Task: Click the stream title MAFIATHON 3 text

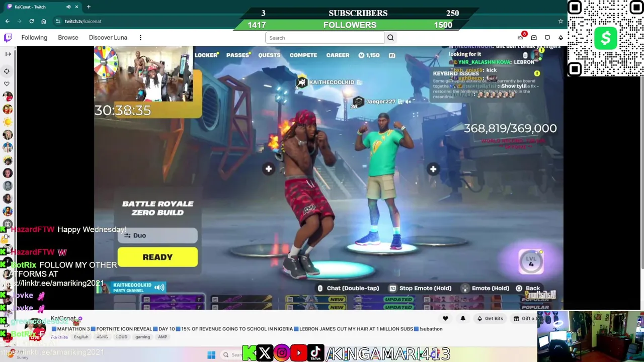Action: (247, 329)
